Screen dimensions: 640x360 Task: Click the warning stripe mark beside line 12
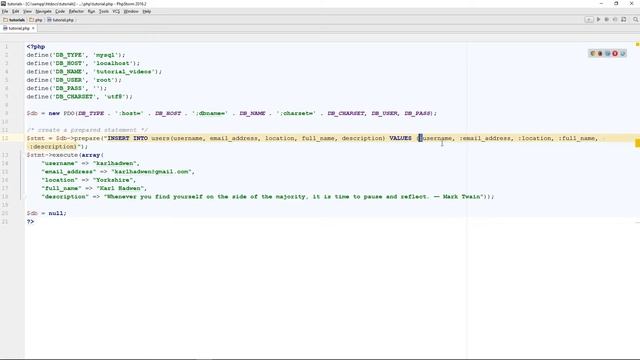pos(637,143)
